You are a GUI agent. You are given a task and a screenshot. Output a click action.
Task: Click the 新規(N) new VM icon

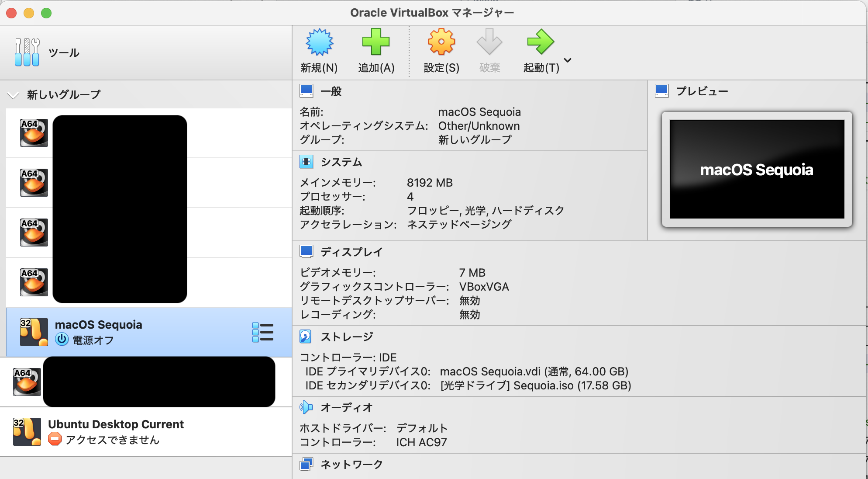coord(319,42)
